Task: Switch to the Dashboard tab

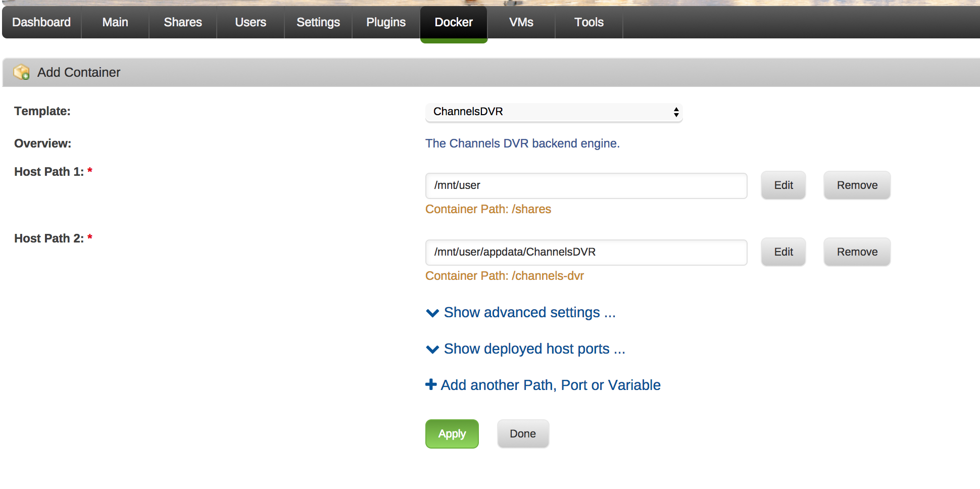Action: 41,22
